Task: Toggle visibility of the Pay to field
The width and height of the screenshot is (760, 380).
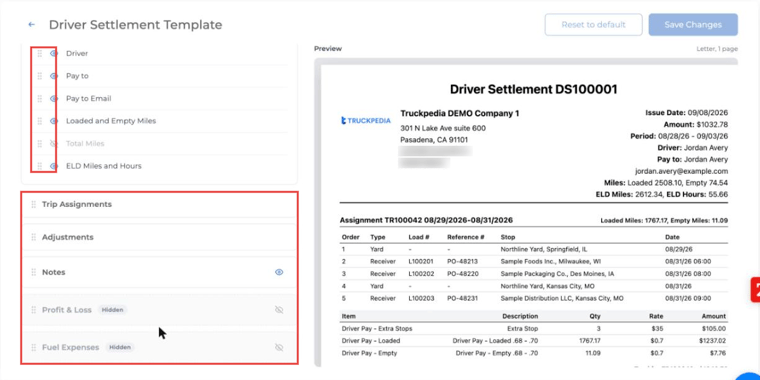Action: 54,76
